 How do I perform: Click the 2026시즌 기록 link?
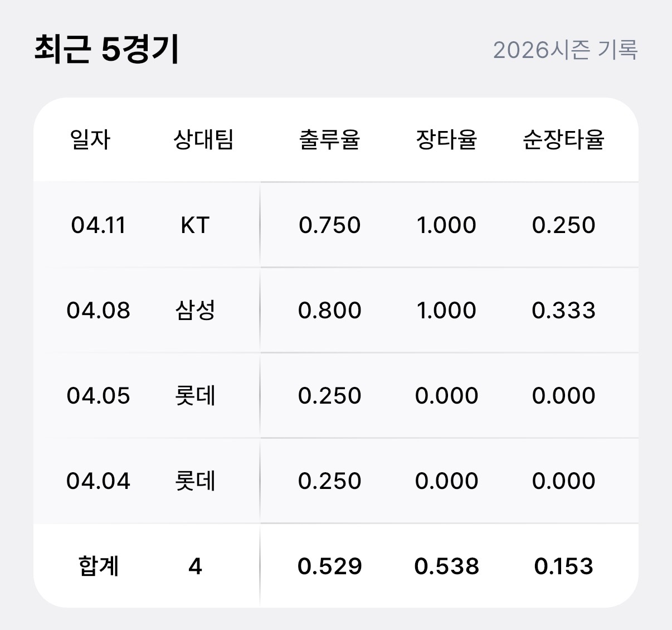565,50
